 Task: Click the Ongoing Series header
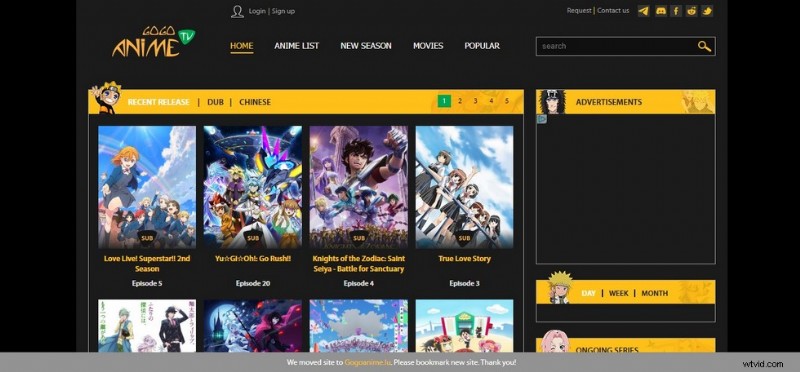pos(626,345)
